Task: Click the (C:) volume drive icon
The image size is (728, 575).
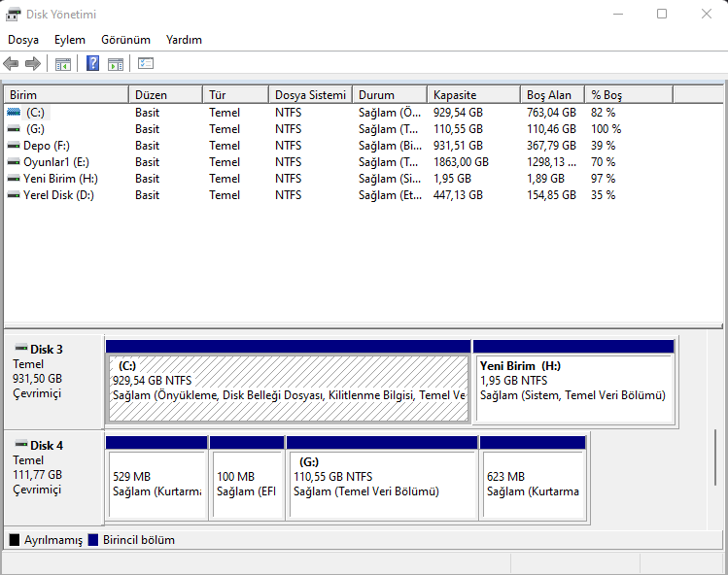Action: click(14, 112)
